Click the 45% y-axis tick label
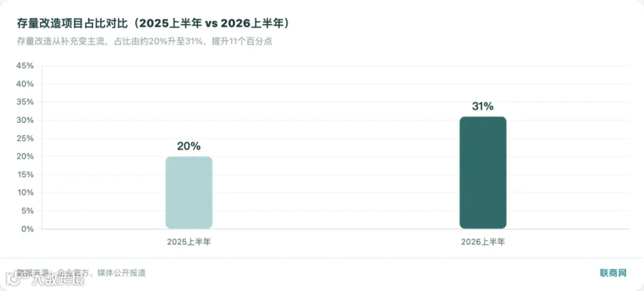 click(x=24, y=66)
